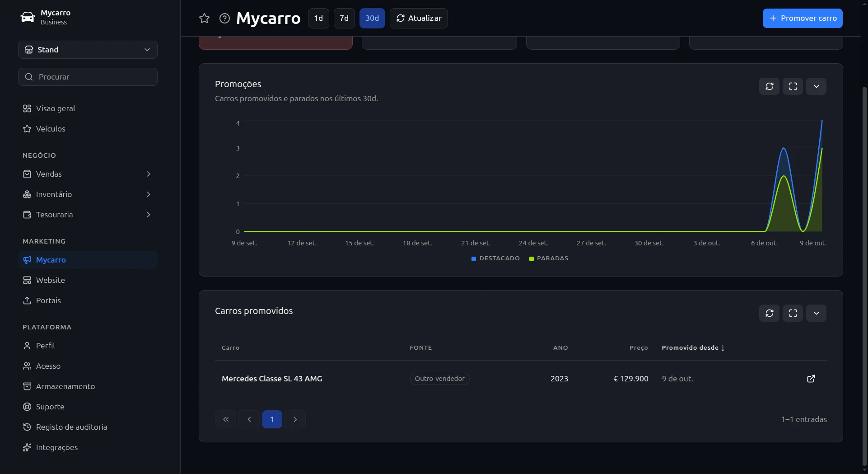Expand Carros promovidos panel to fullscreen

point(793,313)
